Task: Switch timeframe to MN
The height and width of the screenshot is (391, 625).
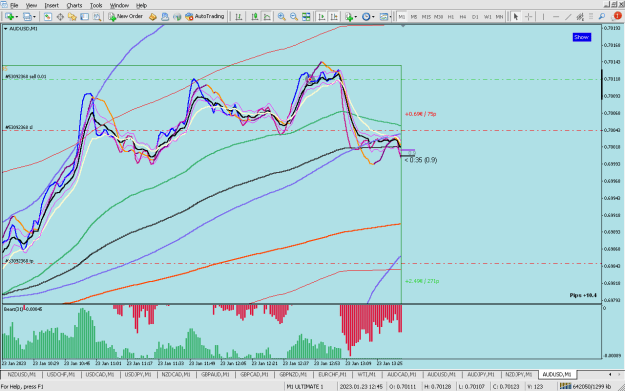Action: 499,17
